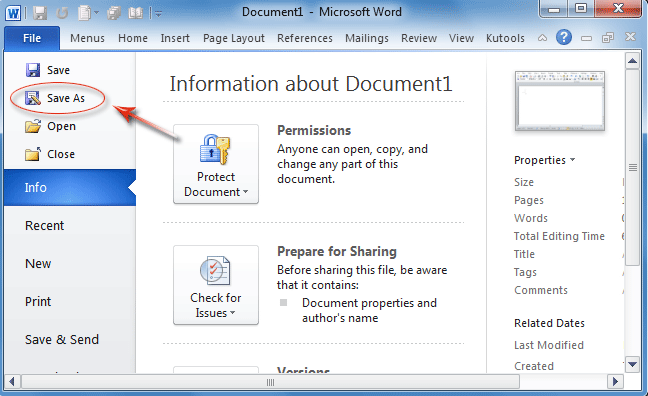Click the Size property label
648x396 pixels.
coord(524,182)
